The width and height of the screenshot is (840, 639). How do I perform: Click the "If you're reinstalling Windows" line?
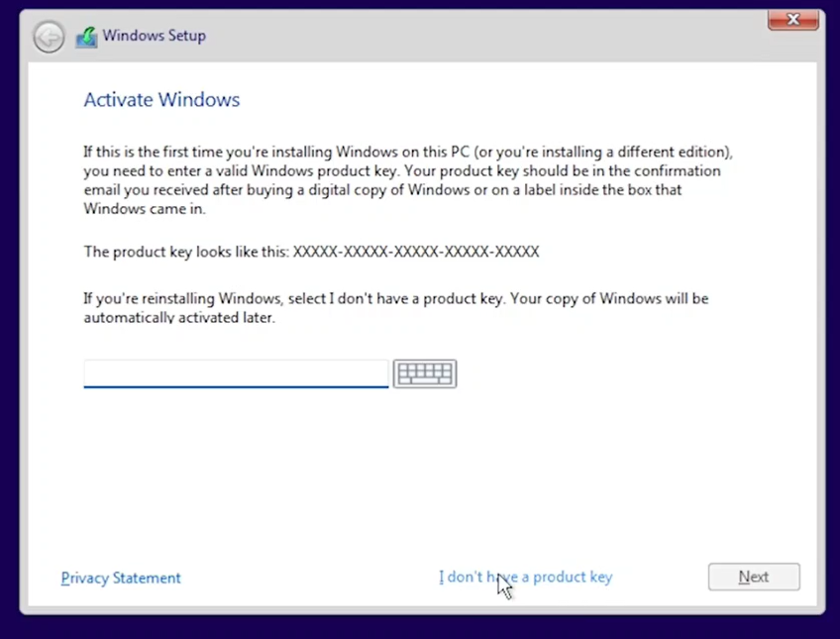[395, 298]
